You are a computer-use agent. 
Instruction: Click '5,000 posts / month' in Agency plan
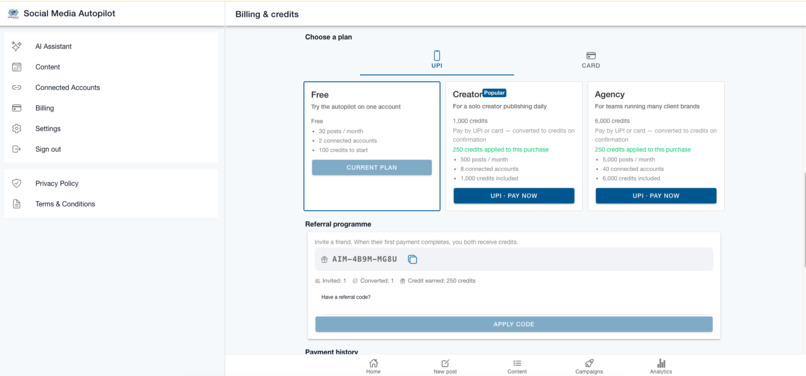(628, 159)
